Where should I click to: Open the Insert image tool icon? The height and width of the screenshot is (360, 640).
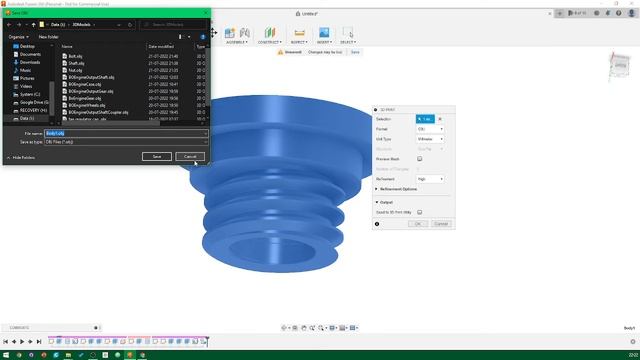click(x=324, y=33)
